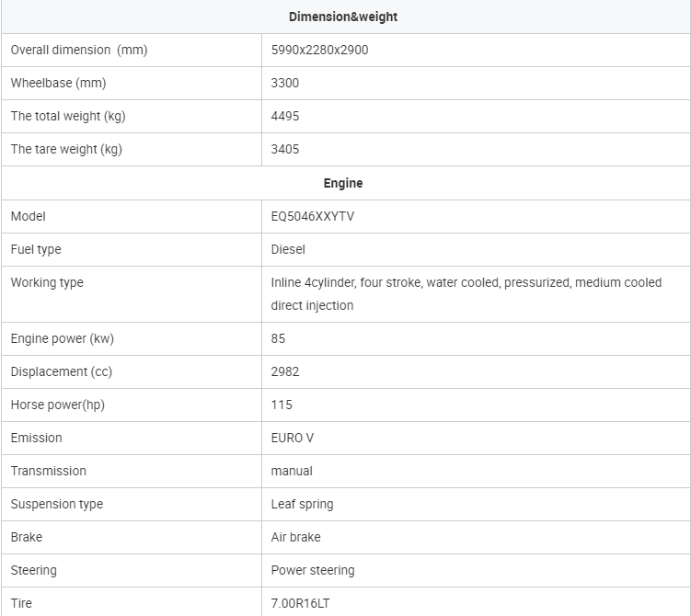This screenshot has width=691, height=616.
Task: Click the tare weight value 3405
Action: click(284, 149)
